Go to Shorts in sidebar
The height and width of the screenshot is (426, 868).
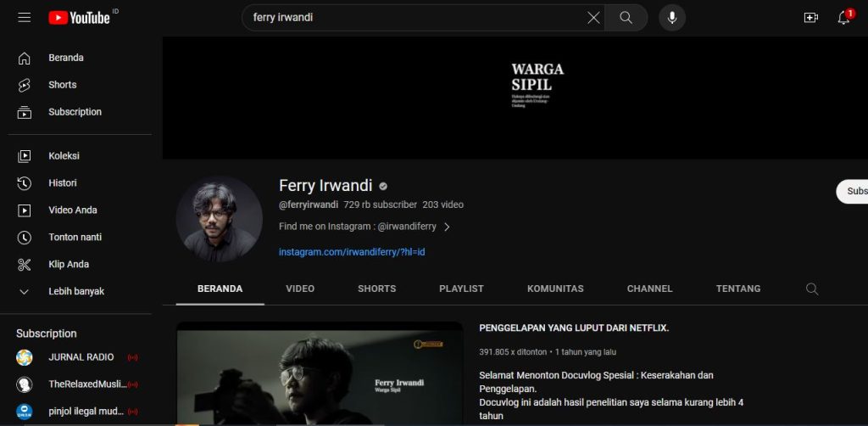coord(62,85)
